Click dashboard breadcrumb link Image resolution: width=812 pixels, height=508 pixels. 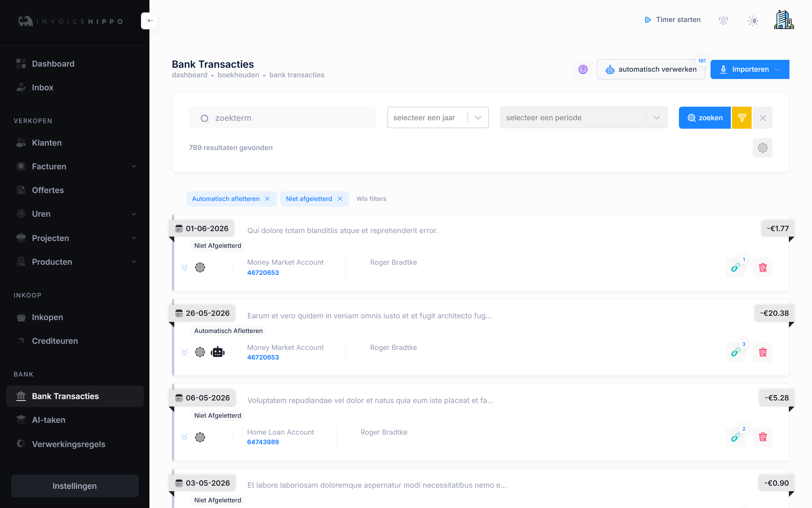(x=189, y=75)
